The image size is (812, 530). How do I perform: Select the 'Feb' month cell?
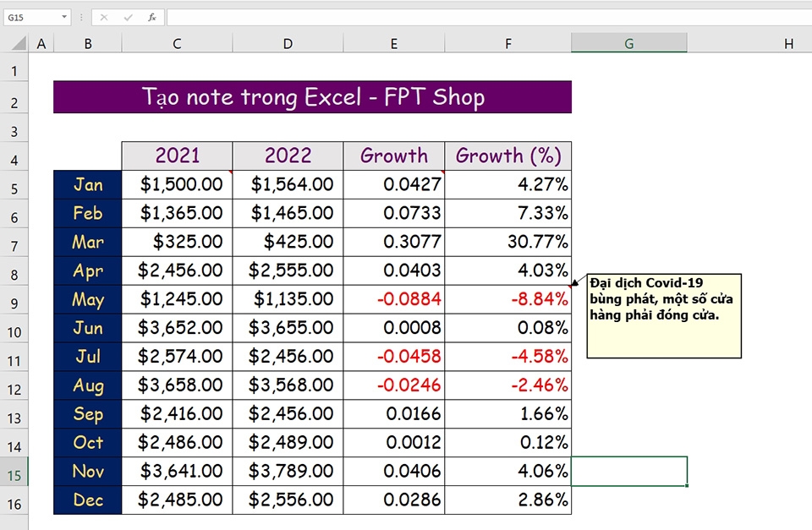[x=88, y=213]
